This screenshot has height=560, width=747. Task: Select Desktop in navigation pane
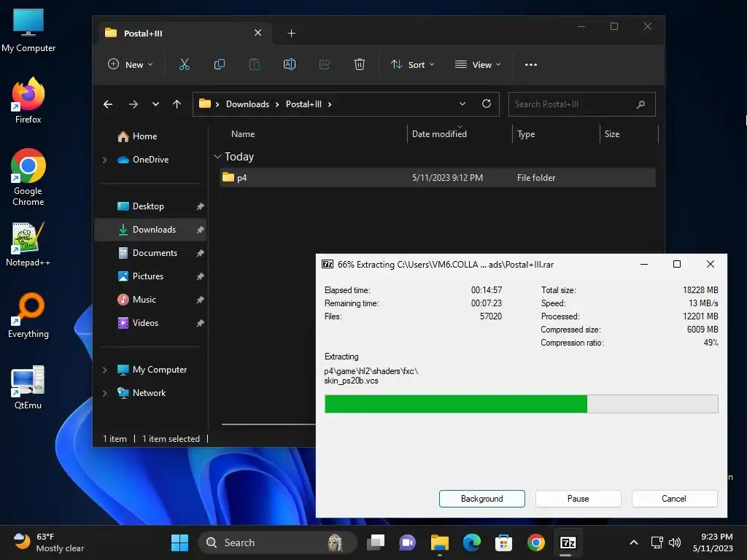150,206
